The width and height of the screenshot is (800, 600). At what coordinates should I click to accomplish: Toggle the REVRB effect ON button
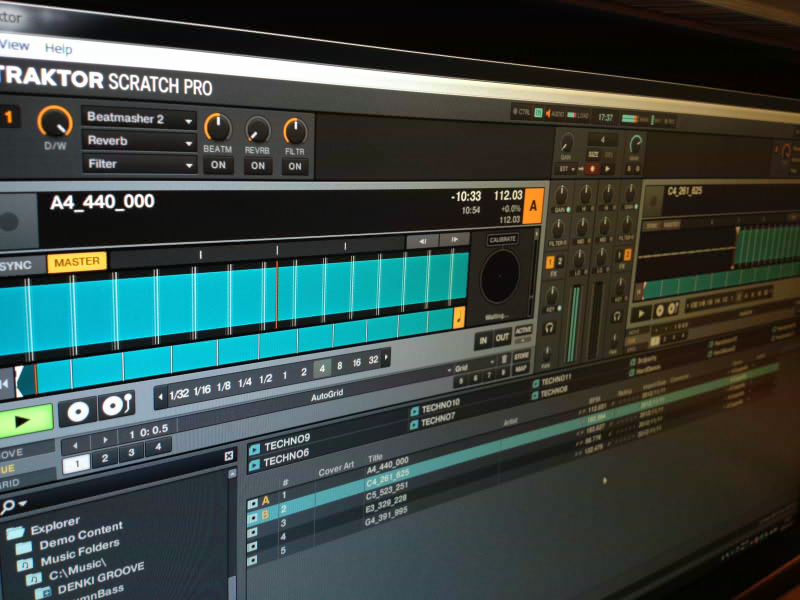pyautogui.click(x=258, y=166)
